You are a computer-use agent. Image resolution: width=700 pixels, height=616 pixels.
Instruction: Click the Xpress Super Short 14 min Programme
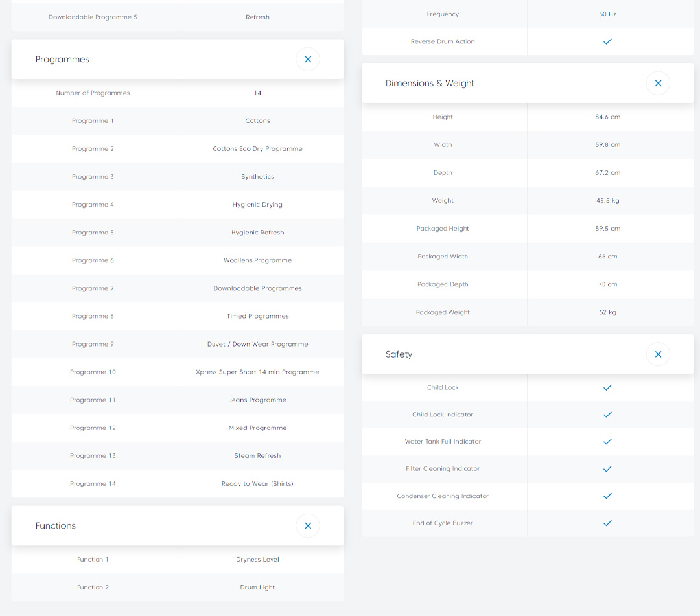point(257,372)
